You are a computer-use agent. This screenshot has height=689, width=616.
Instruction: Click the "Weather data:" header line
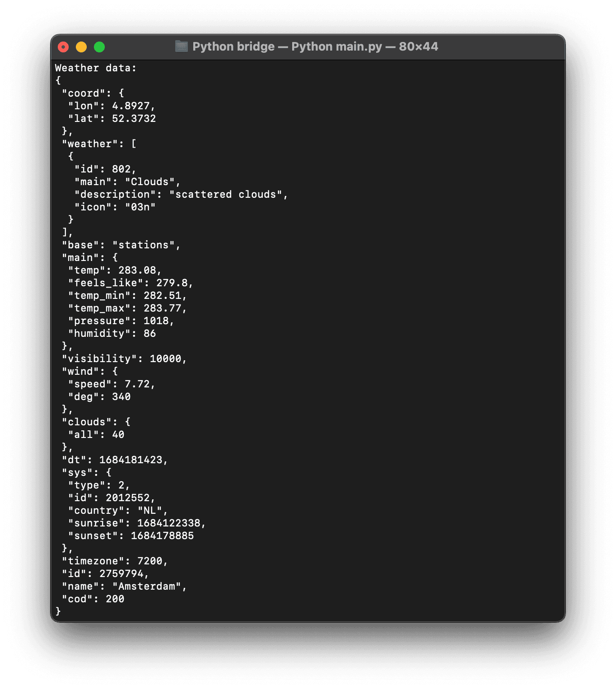click(96, 68)
